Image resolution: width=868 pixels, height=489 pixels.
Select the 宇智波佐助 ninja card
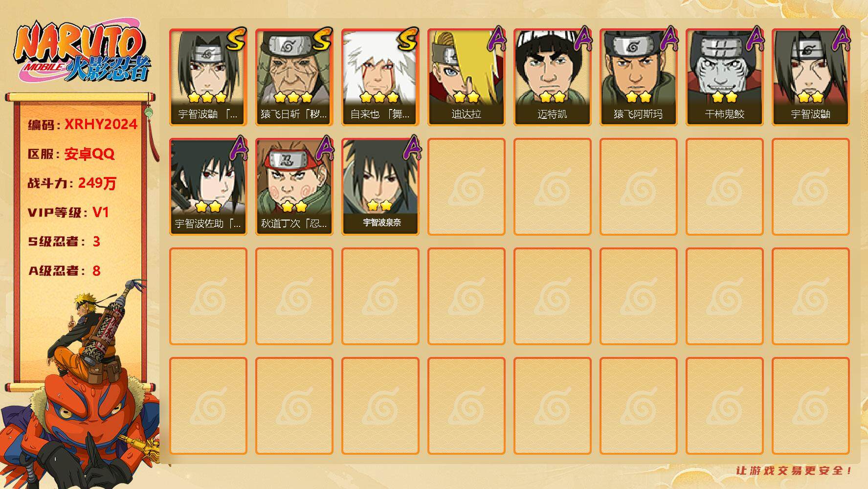point(208,187)
